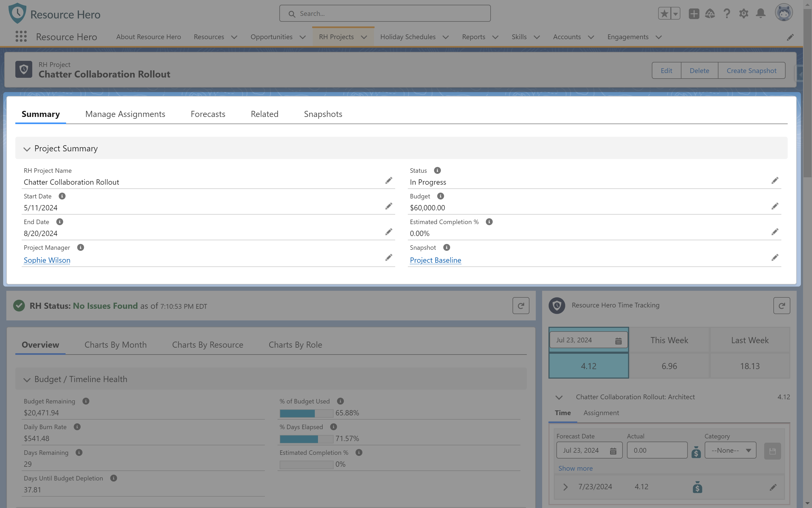Image resolution: width=812 pixels, height=508 pixels.
Task: Edit the 7/23/2024 time entry pencil
Action: click(x=773, y=488)
